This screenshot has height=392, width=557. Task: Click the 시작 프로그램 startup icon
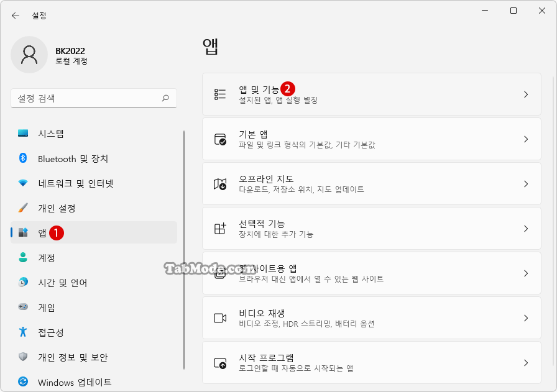pyautogui.click(x=220, y=363)
